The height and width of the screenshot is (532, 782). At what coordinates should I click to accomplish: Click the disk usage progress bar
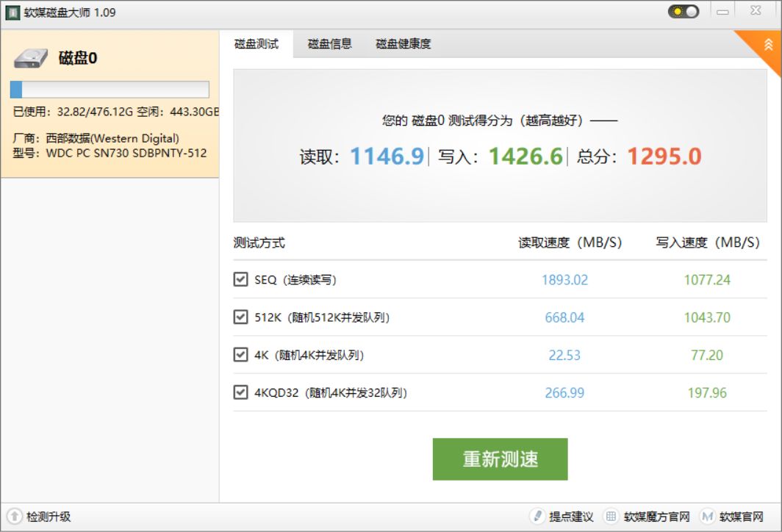coord(109,89)
